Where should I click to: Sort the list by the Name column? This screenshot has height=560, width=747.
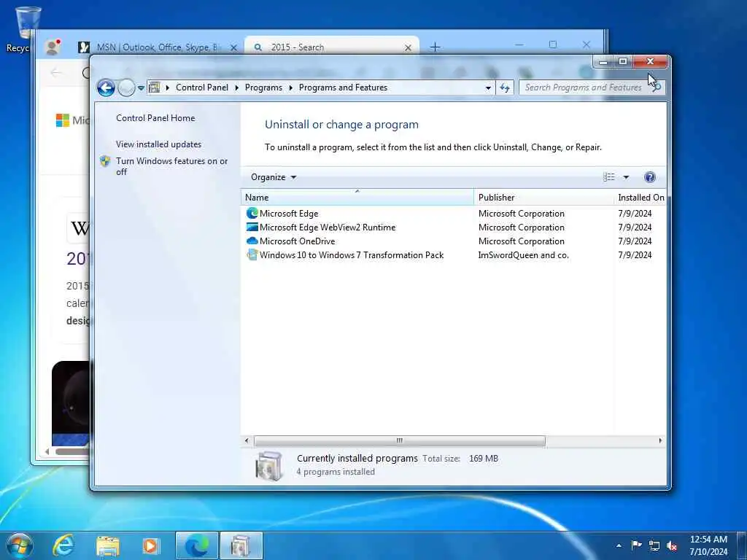(x=357, y=197)
